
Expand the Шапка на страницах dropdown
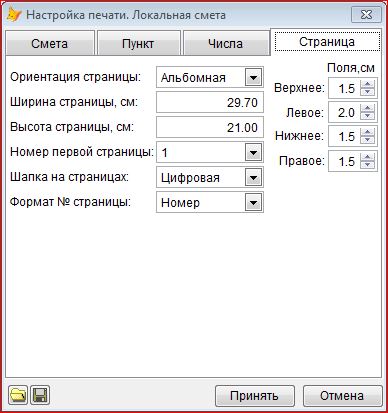[x=253, y=178]
